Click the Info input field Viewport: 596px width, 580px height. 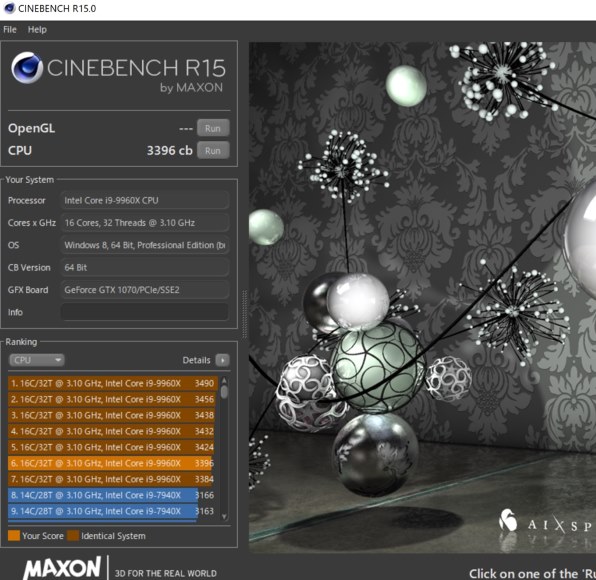click(x=145, y=312)
